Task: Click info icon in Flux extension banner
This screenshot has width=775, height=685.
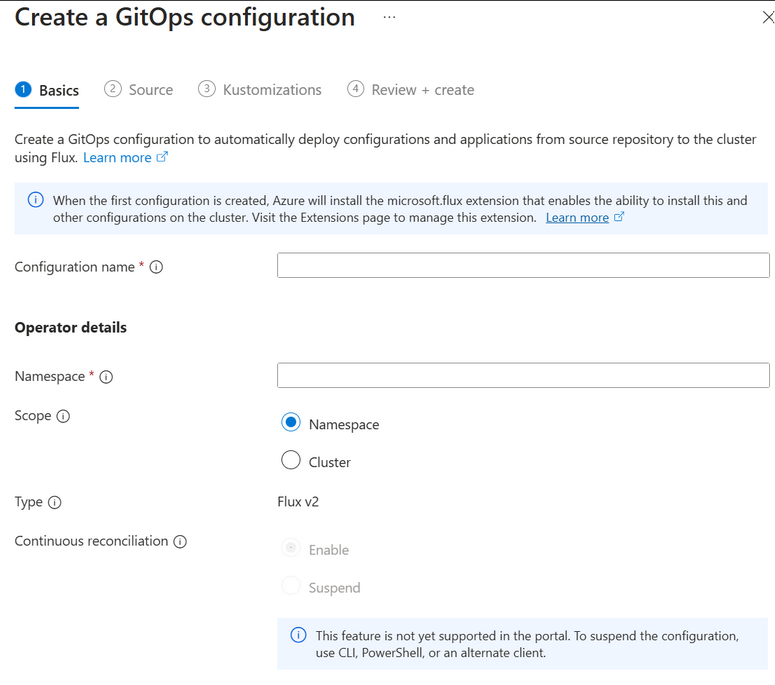Action: point(35,200)
